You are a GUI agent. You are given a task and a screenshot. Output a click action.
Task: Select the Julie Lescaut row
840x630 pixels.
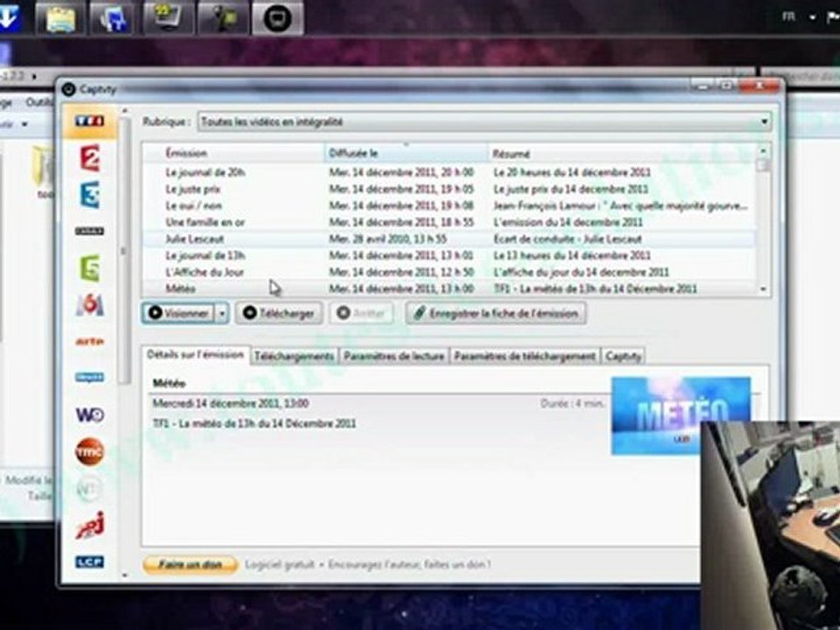tap(449, 239)
